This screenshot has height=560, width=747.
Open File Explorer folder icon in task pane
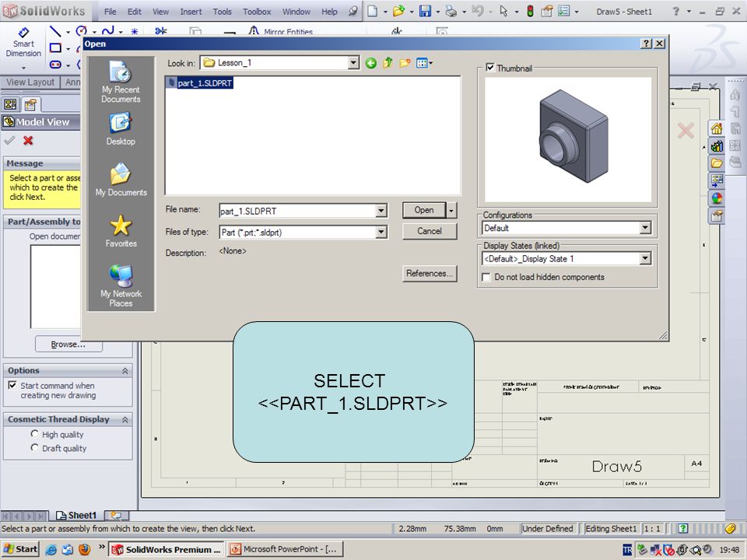[x=717, y=163]
